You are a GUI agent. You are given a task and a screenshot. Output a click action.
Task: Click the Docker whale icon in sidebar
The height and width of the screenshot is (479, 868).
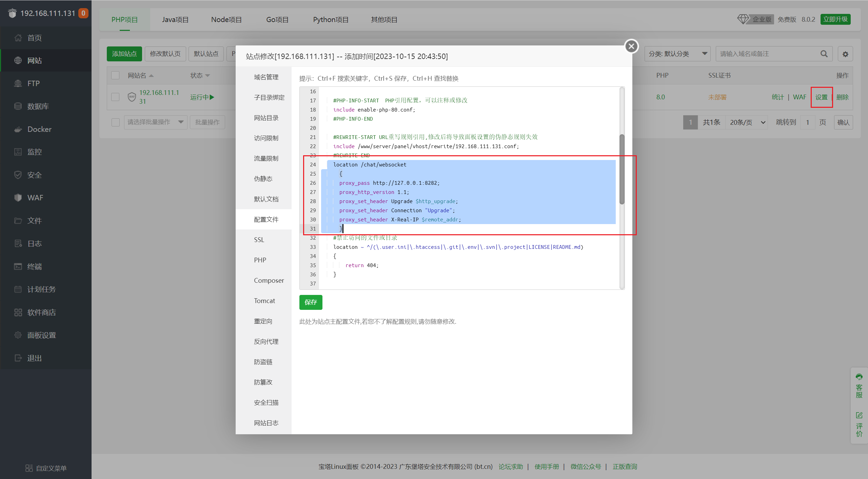point(18,129)
